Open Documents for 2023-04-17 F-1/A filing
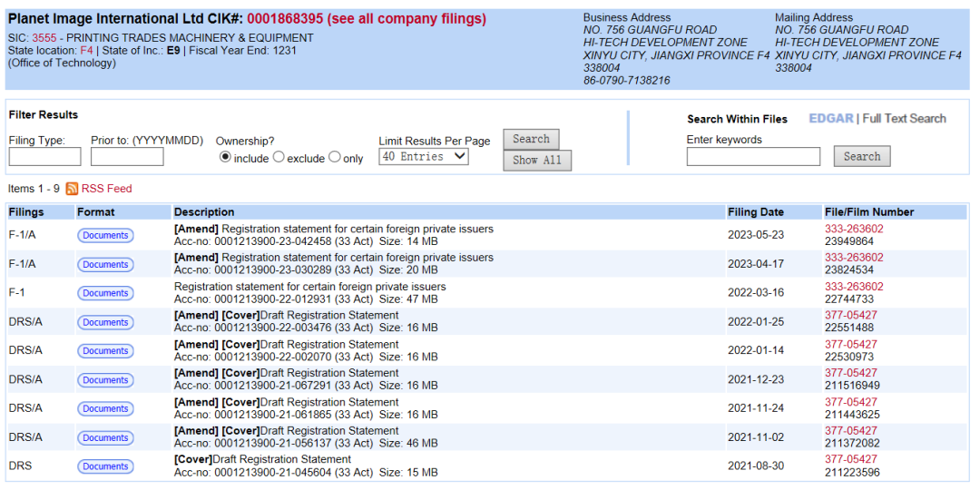This screenshot has height=490, width=980. pyautogui.click(x=105, y=264)
